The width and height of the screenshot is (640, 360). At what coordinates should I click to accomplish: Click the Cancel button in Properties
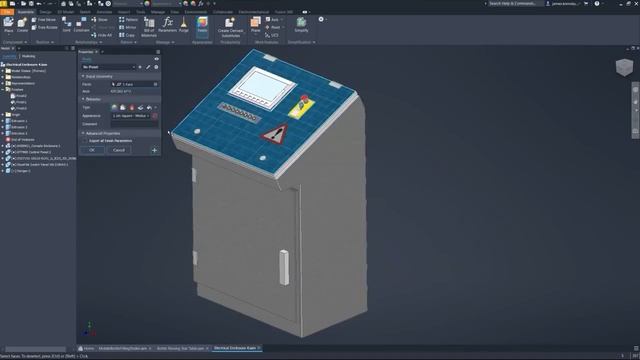click(x=119, y=150)
